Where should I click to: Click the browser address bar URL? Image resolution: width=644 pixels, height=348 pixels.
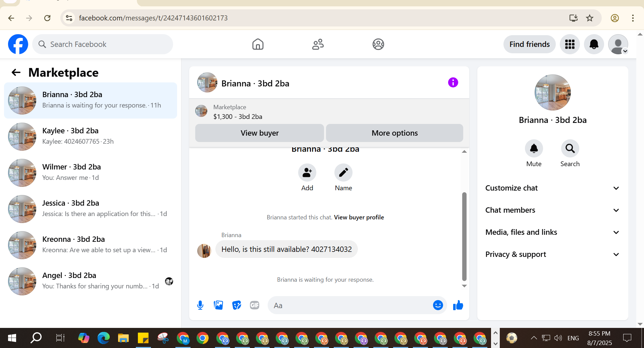tap(153, 18)
